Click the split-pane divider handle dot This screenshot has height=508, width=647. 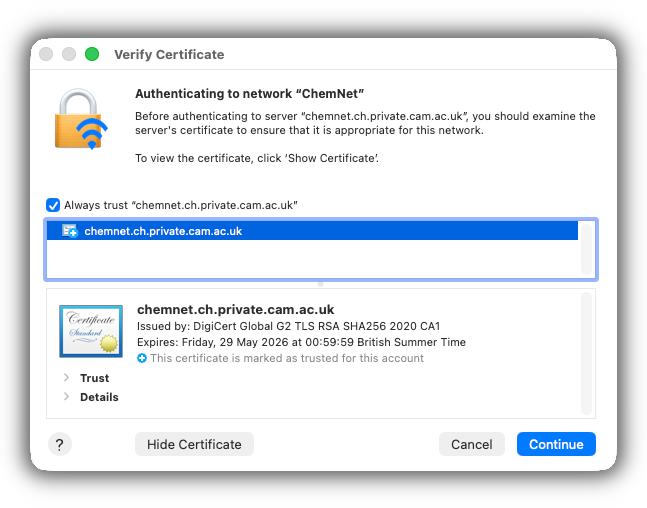point(320,284)
